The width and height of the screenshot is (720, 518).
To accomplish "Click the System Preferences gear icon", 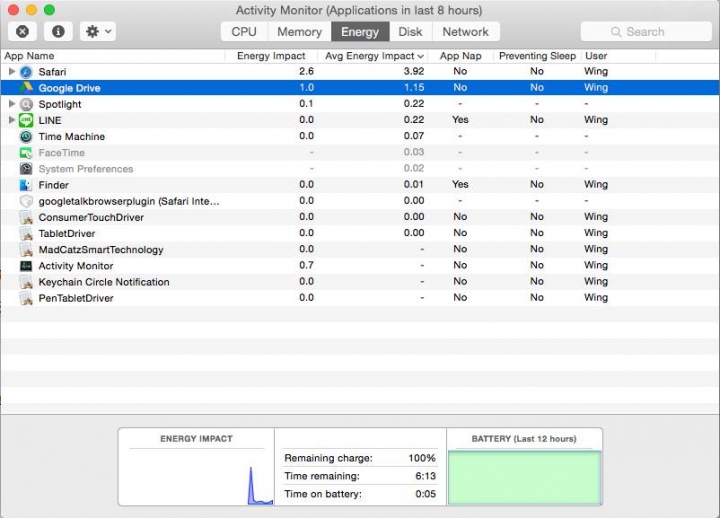I will [x=26, y=169].
